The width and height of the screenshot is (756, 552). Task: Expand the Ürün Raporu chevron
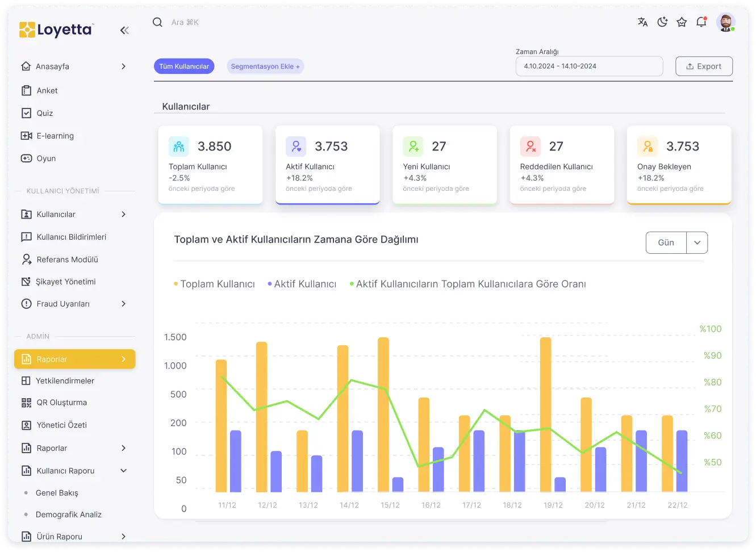coord(124,536)
